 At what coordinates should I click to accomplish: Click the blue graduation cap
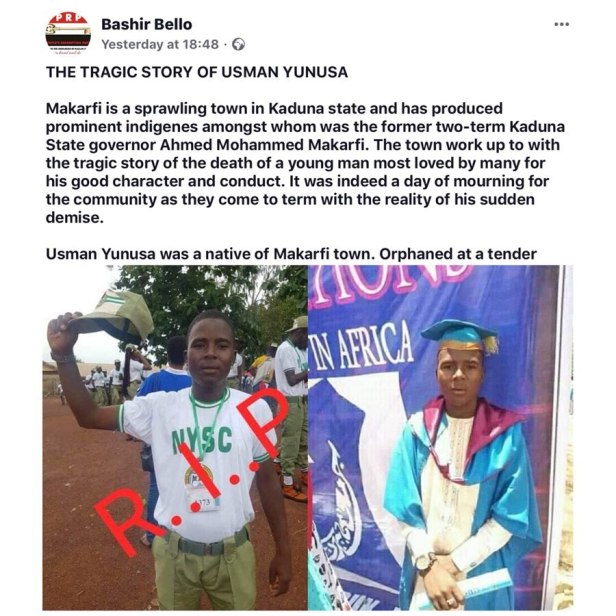tap(460, 336)
